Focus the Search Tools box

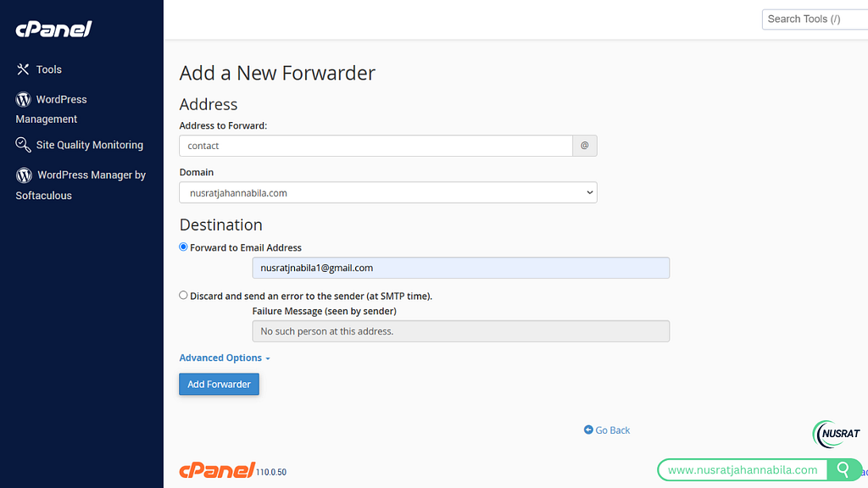[x=815, y=19]
